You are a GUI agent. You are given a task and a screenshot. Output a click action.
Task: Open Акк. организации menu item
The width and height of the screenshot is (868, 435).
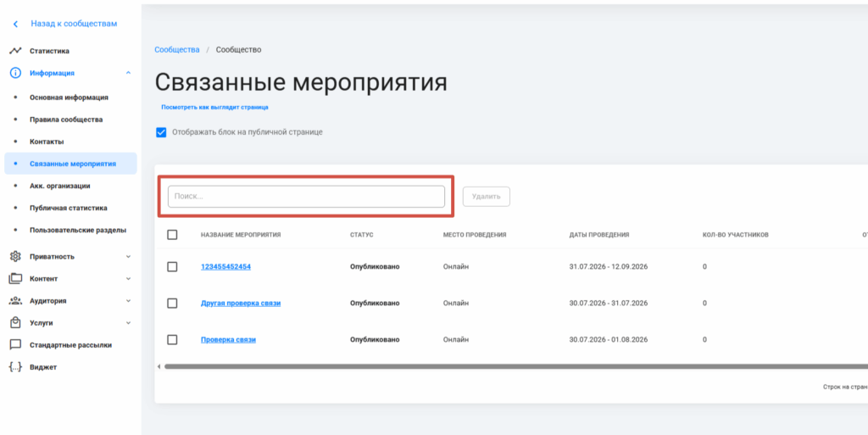point(60,186)
